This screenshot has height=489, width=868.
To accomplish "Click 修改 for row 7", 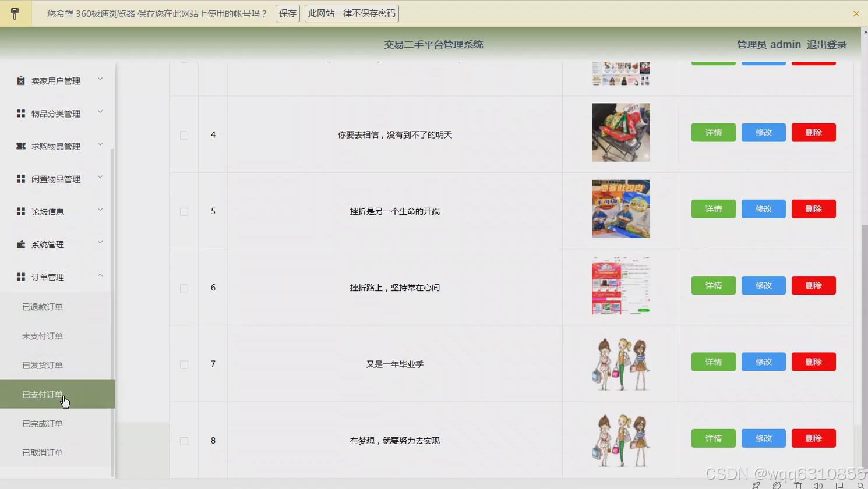I will pyautogui.click(x=764, y=362).
